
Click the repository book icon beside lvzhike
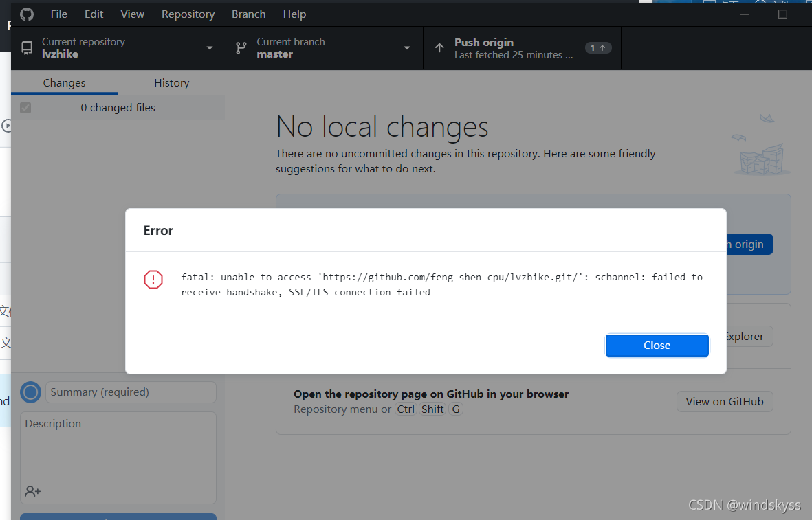(x=26, y=47)
